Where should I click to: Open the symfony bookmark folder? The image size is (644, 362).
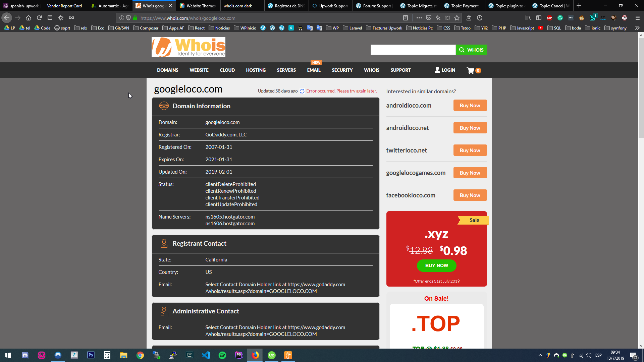tap(615, 28)
